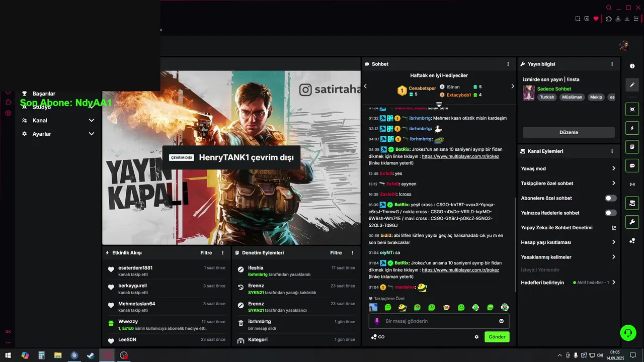
Task: Open the emoji picker in the message box
Action: pyautogui.click(x=501, y=321)
